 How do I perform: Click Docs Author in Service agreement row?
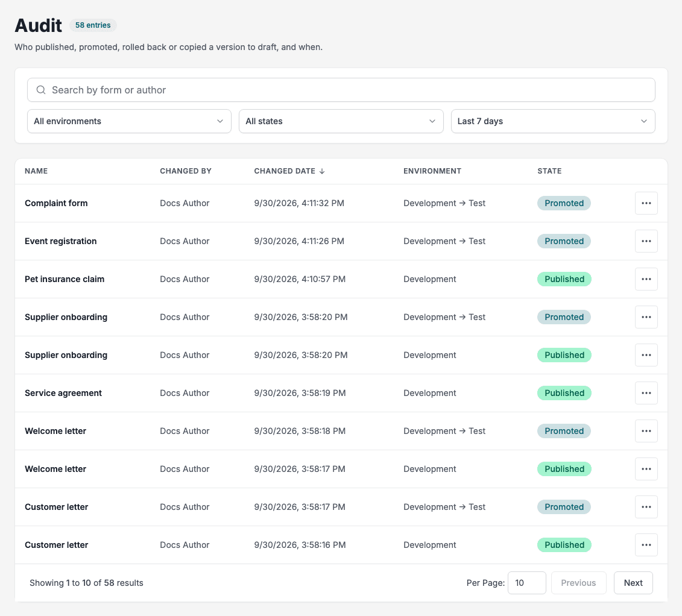185,393
